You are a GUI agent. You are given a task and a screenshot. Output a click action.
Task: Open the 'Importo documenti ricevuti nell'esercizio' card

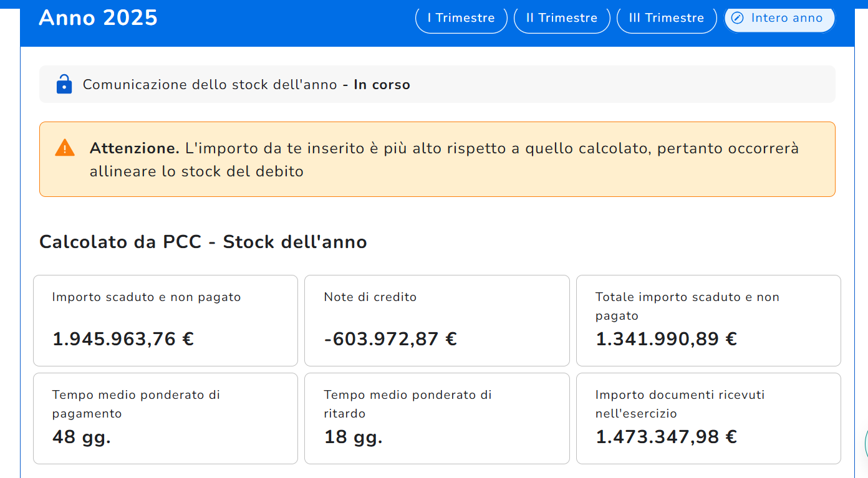click(708, 418)
